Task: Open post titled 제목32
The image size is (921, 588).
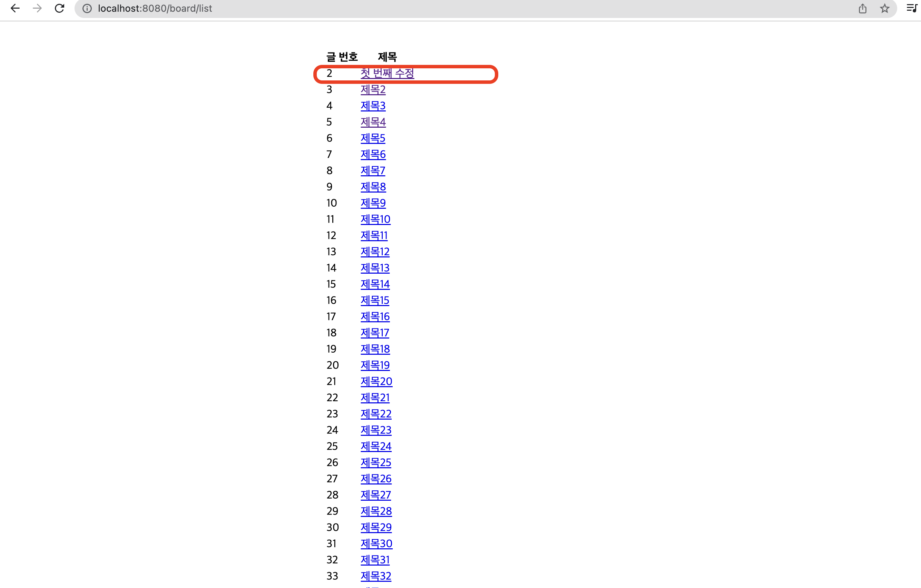Action: point(375,576)
